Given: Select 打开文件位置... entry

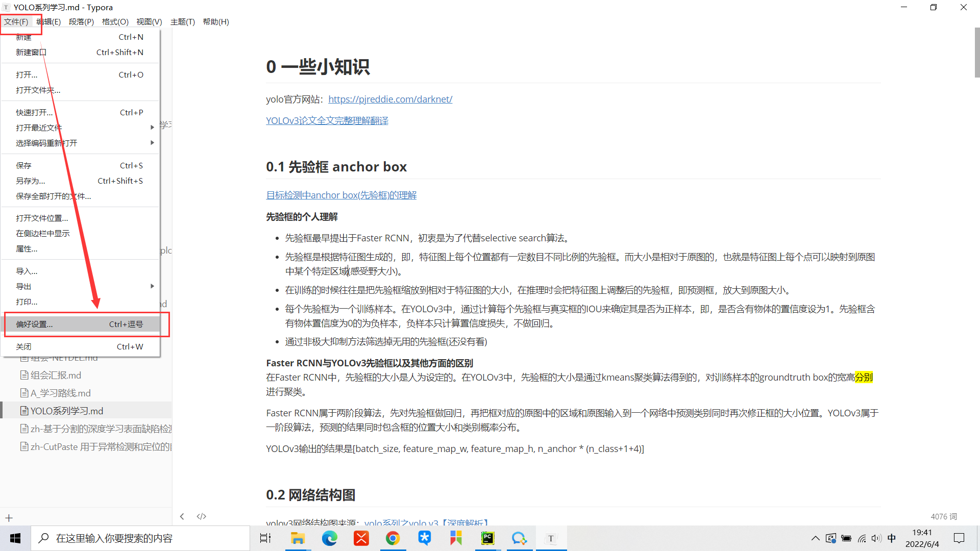Looking at the screenshot, I should pos(81,218).
